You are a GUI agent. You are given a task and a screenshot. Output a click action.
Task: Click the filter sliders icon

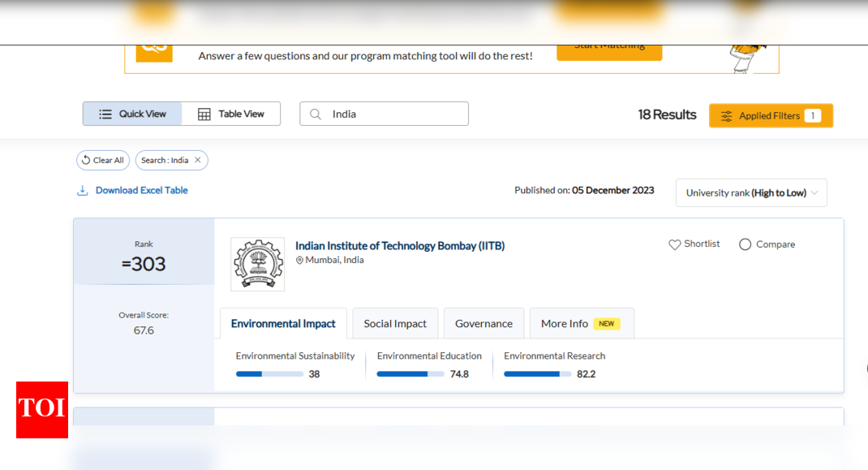click(x=726, y=116)
